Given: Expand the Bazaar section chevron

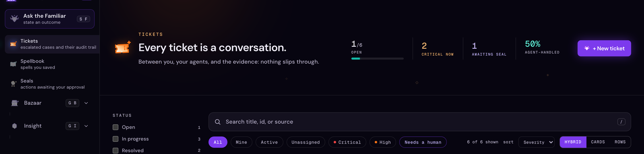Looking at the screenshot, I should (86, 103).
